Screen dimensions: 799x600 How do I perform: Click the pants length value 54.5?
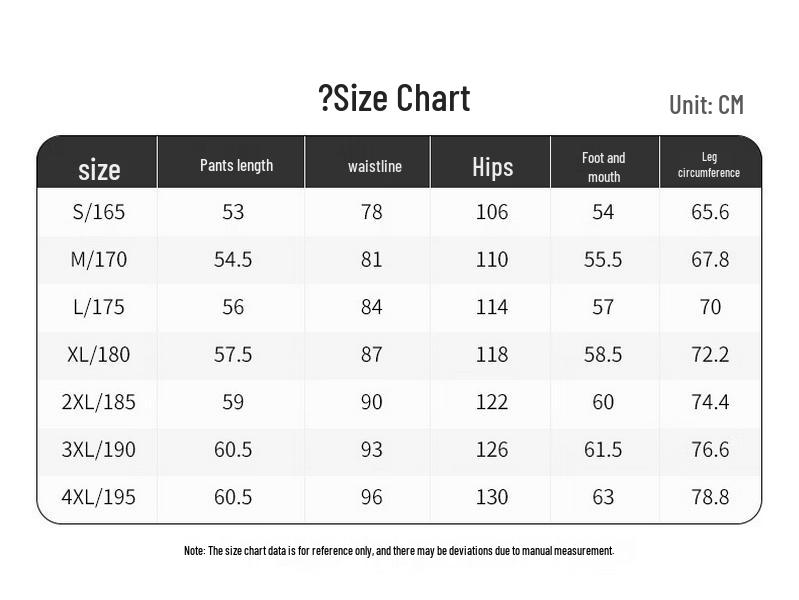pyautogui.click(x=233, y=260)
